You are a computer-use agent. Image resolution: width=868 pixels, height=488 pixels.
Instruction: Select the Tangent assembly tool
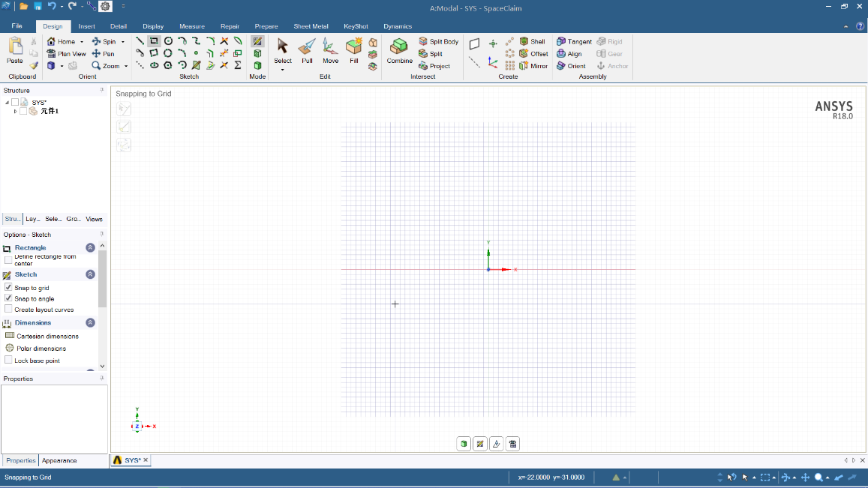tap(574, 42)
